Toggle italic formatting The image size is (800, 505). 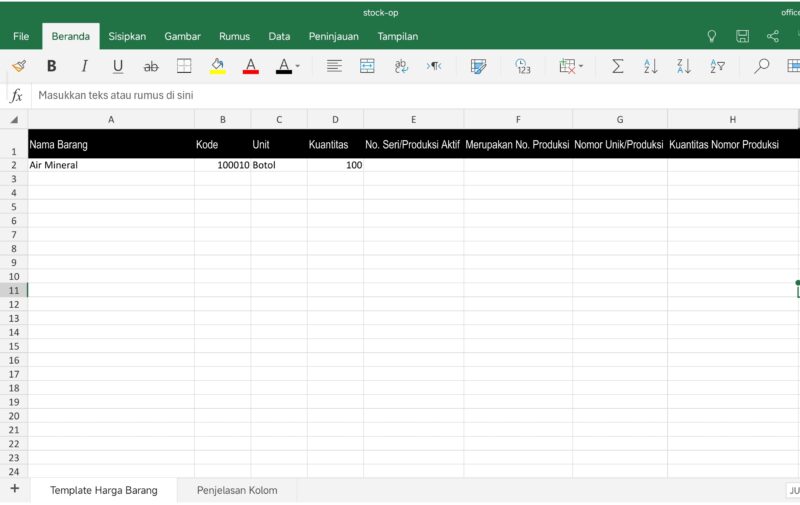tap(84, 66)
